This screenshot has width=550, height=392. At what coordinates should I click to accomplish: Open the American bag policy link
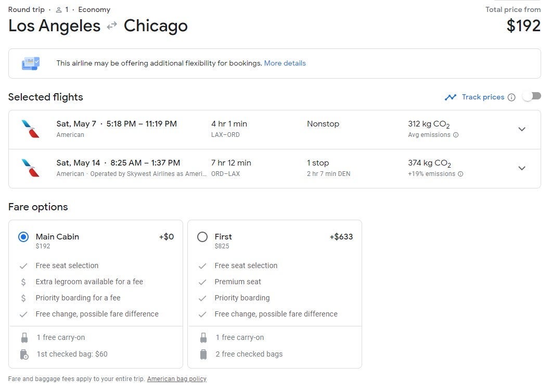[x=176, y=379]
